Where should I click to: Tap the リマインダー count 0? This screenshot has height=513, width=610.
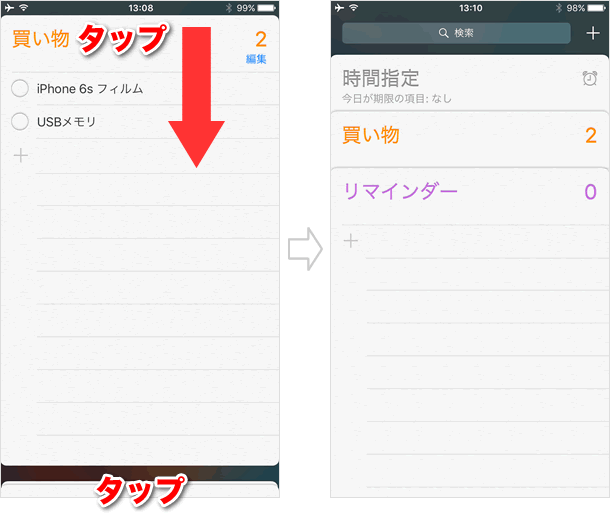[590, 192]
